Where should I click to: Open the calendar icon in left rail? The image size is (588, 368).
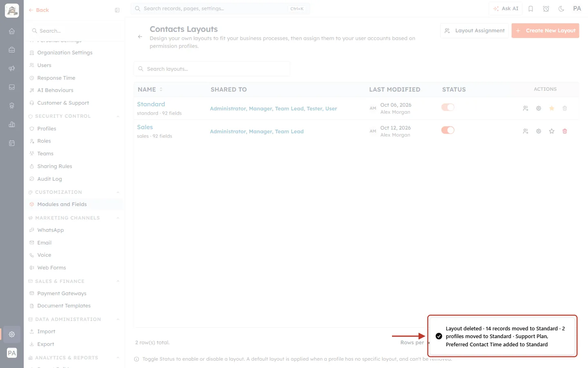point(12,143)
